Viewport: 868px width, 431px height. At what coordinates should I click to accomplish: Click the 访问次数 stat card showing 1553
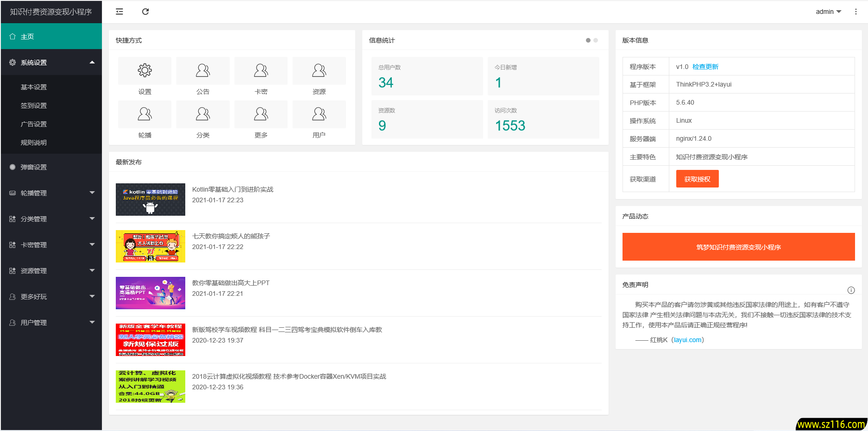pos(543,119)
